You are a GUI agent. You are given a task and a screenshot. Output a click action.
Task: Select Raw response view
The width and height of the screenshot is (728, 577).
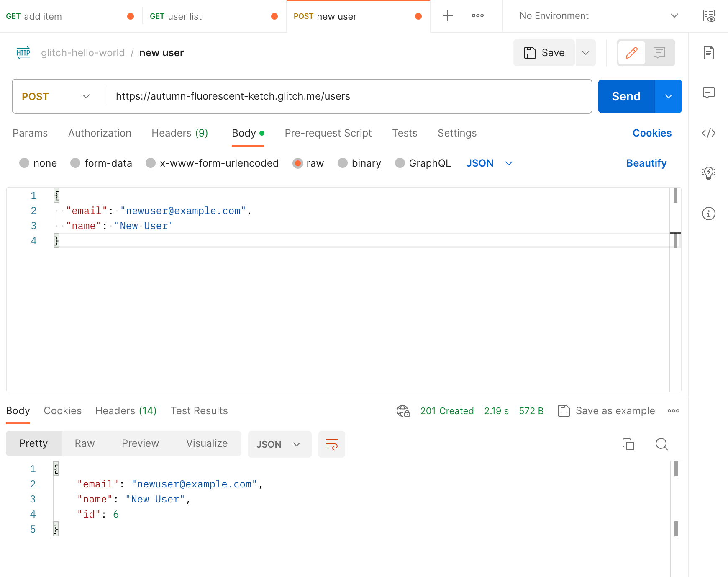[85, 443]
